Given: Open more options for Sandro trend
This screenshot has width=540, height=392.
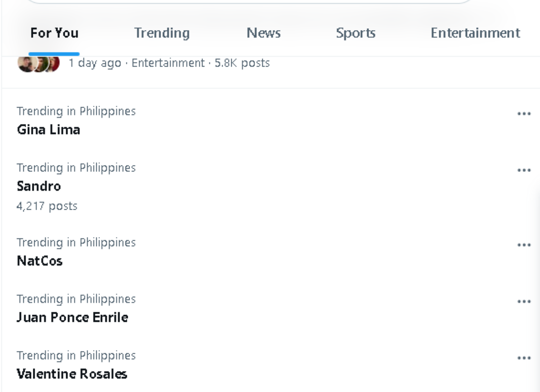Looking at the screenshot, I should (524, 171).
